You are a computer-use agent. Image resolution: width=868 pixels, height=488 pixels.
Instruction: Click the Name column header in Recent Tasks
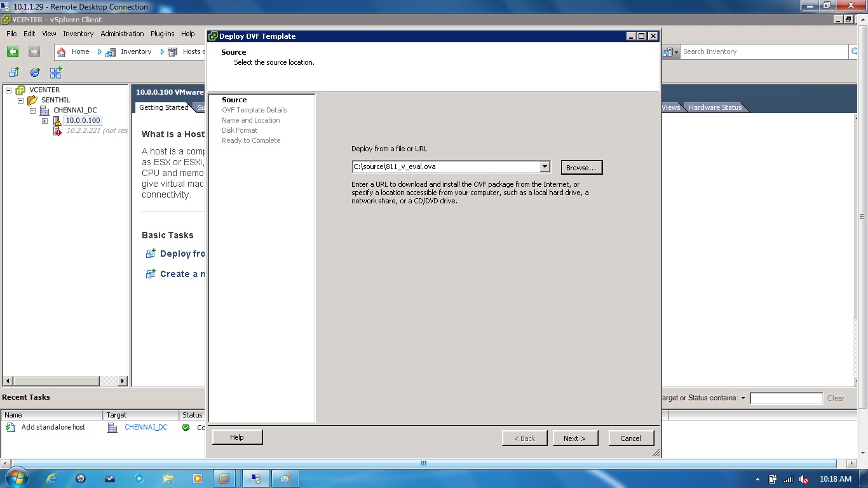52,415
